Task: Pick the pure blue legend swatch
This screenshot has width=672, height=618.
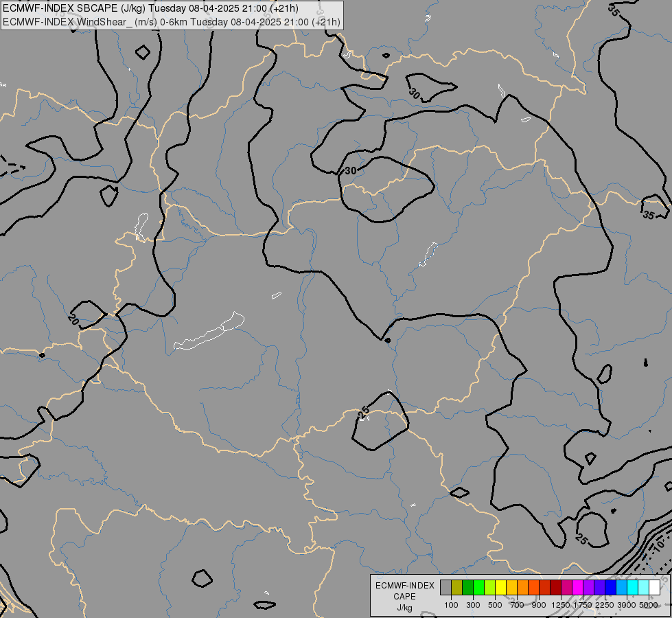Action: coord(610,588)
